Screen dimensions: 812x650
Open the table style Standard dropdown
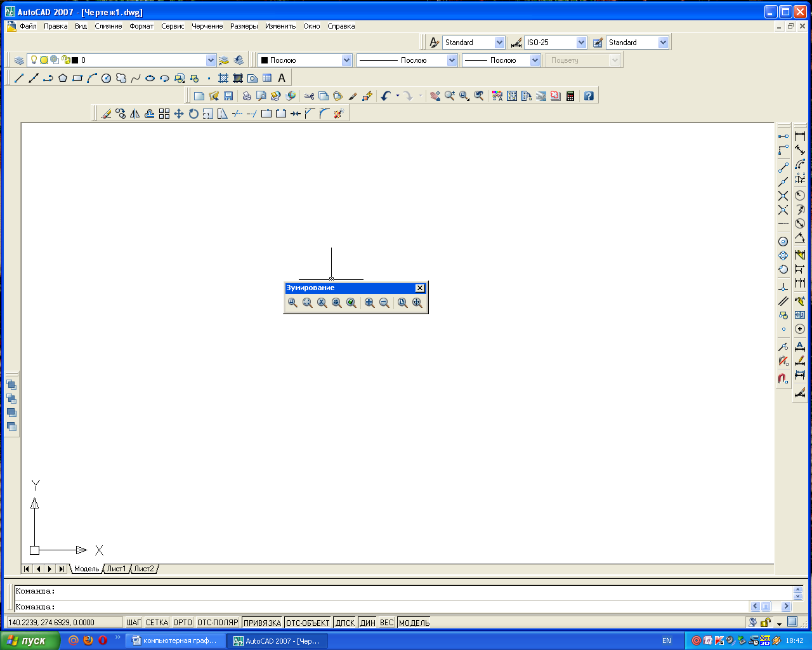pos(663,43)
